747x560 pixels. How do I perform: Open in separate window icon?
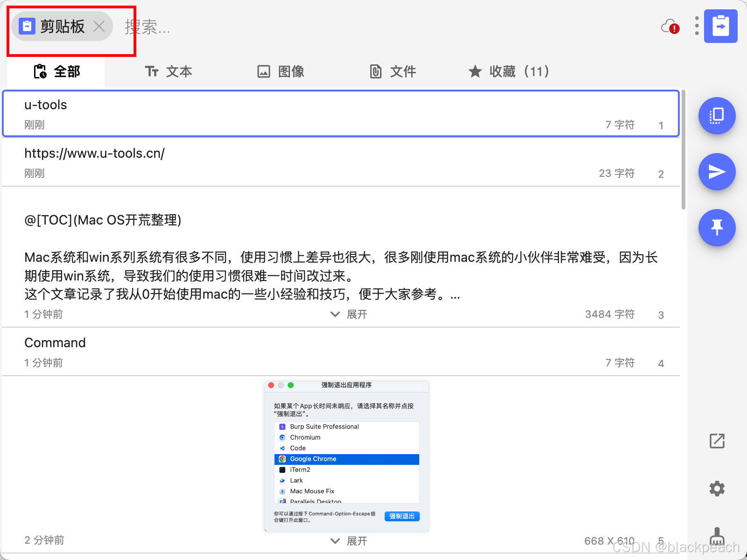tap(717, 441)
